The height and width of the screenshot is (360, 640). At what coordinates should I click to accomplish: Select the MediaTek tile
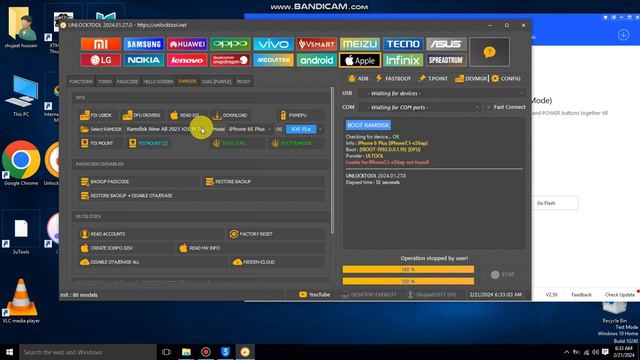click(x=273, y=60)
